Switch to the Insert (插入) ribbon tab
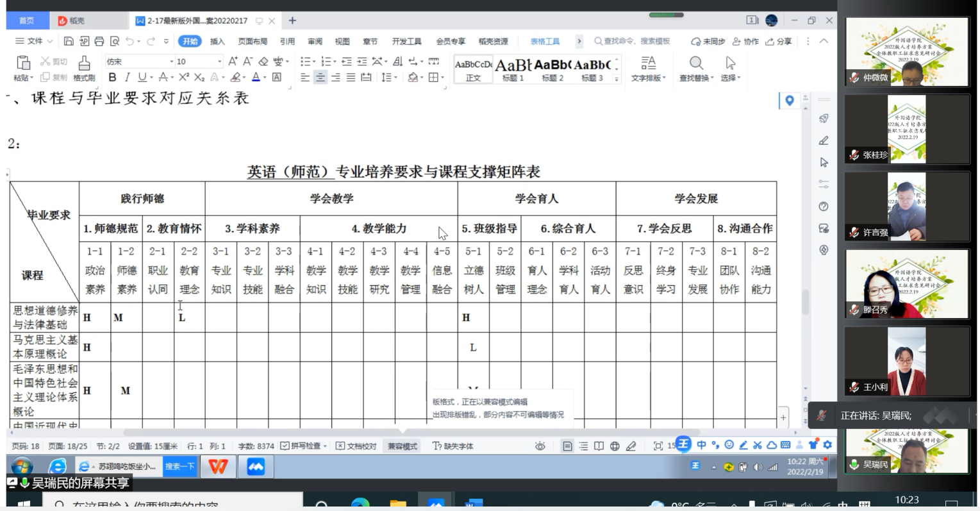 pyautogui.click(x=217, y=41)
